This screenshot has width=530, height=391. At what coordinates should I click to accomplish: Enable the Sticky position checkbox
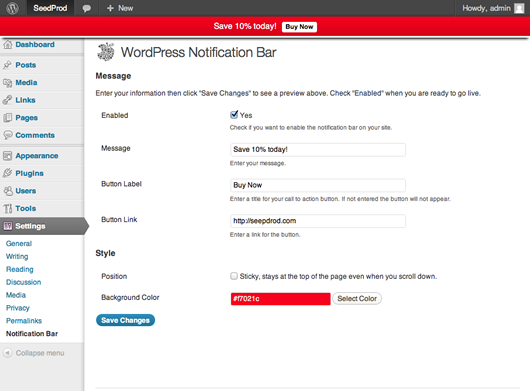coord(234,276)
